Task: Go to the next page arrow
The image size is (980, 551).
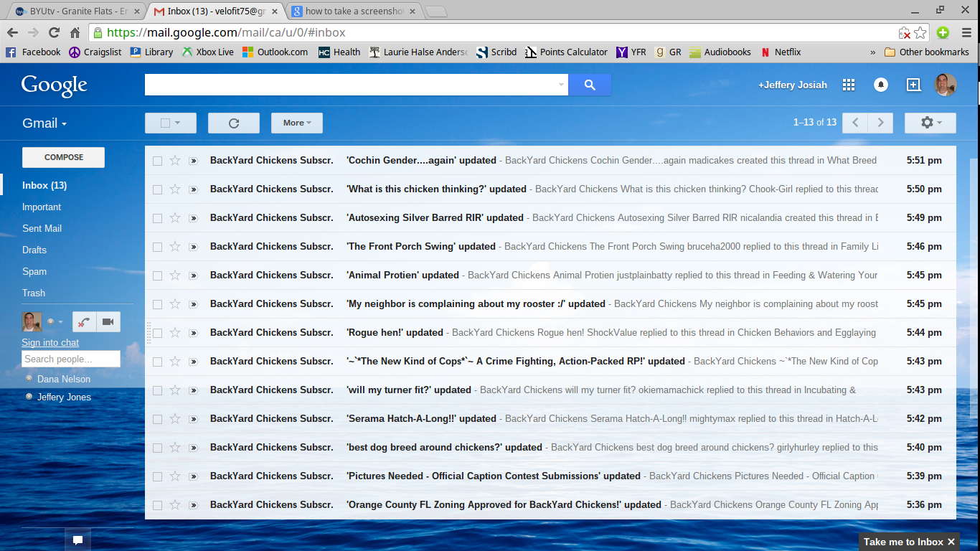Action: click(x=881, y=123)
